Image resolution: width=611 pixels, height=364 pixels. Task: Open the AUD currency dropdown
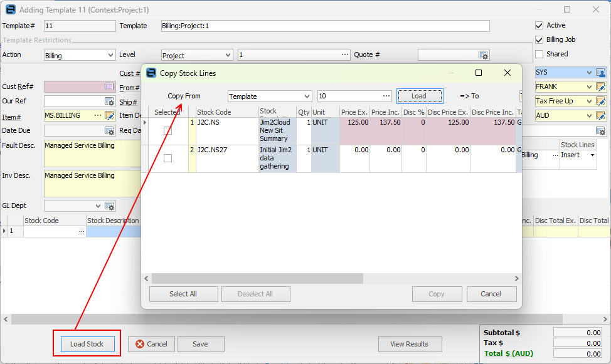(589, 116)
